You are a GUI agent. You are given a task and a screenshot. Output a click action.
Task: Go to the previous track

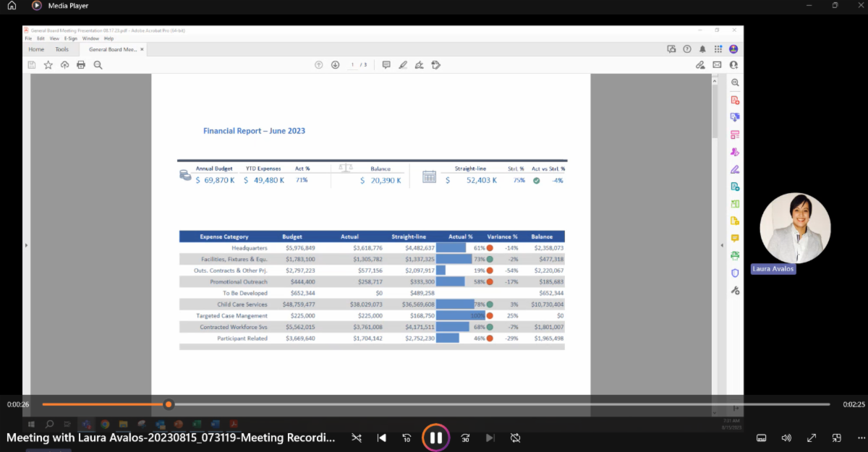pos(382,438)
